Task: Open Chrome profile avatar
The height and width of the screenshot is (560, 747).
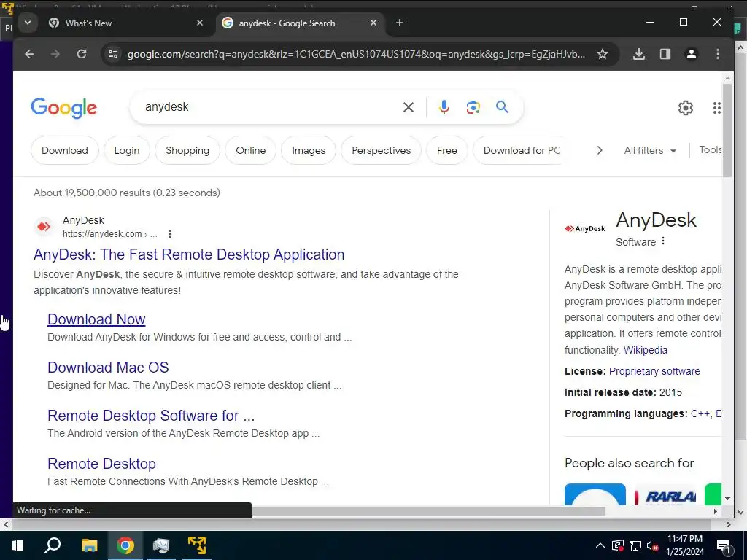Action: 692,54
